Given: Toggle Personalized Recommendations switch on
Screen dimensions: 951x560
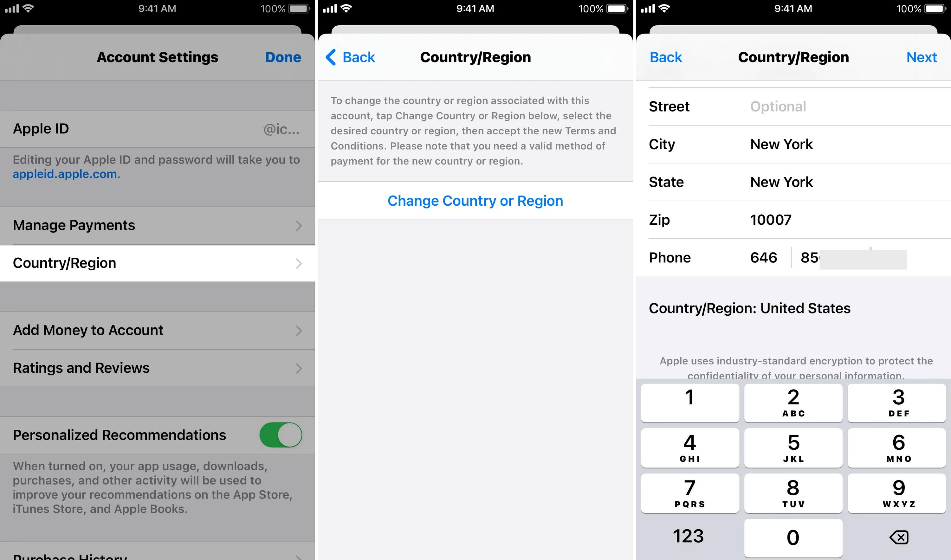Looking at the screenshot, I should click(x=281, y=434).
